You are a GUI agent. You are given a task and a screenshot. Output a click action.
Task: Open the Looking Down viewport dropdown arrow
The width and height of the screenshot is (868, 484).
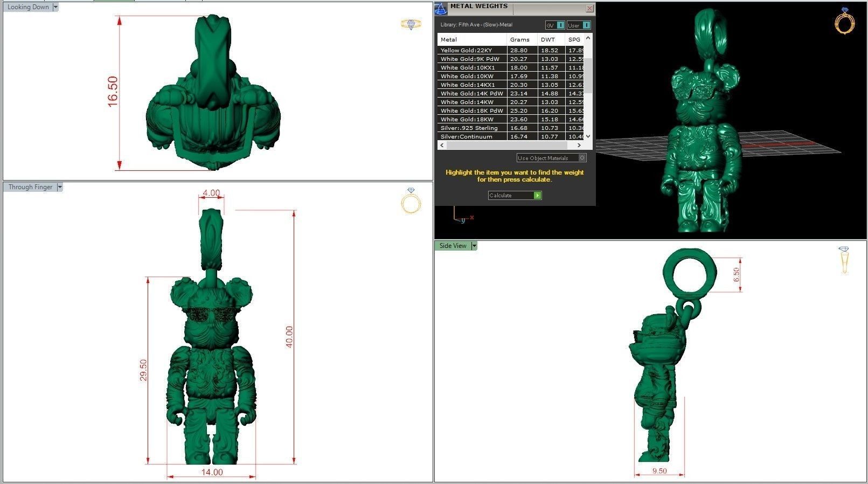click(55, 8)
